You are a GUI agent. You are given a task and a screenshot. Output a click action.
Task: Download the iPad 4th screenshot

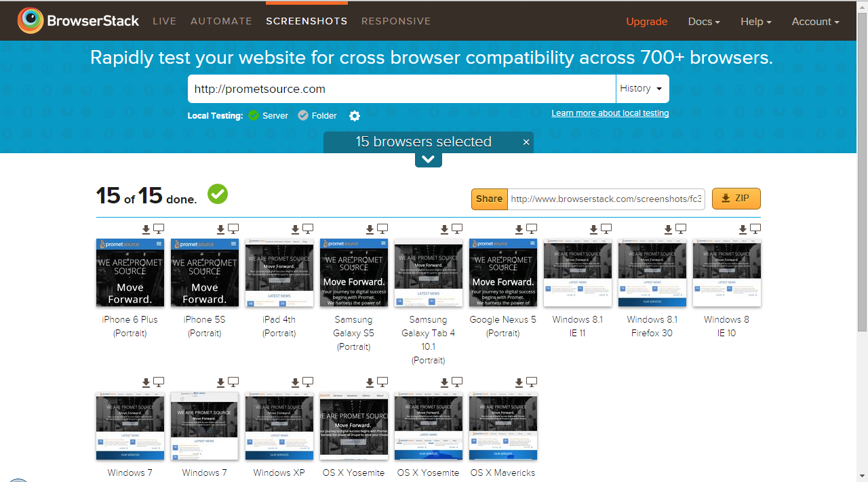pos(295,230)
